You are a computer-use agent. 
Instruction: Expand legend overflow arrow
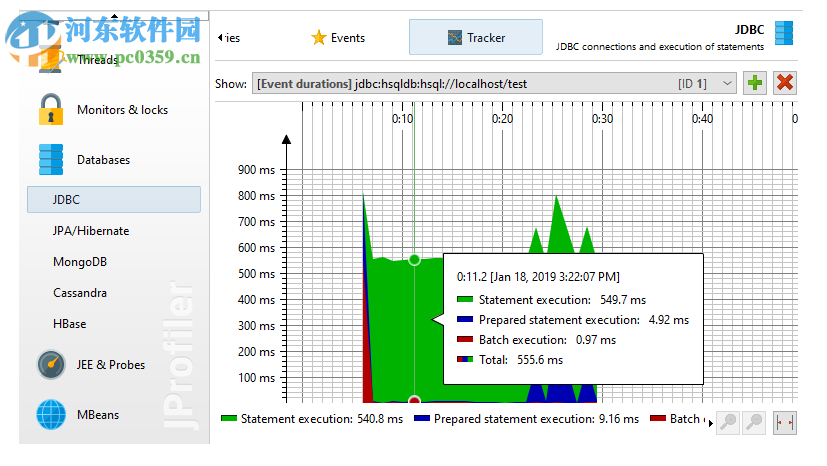710,423
